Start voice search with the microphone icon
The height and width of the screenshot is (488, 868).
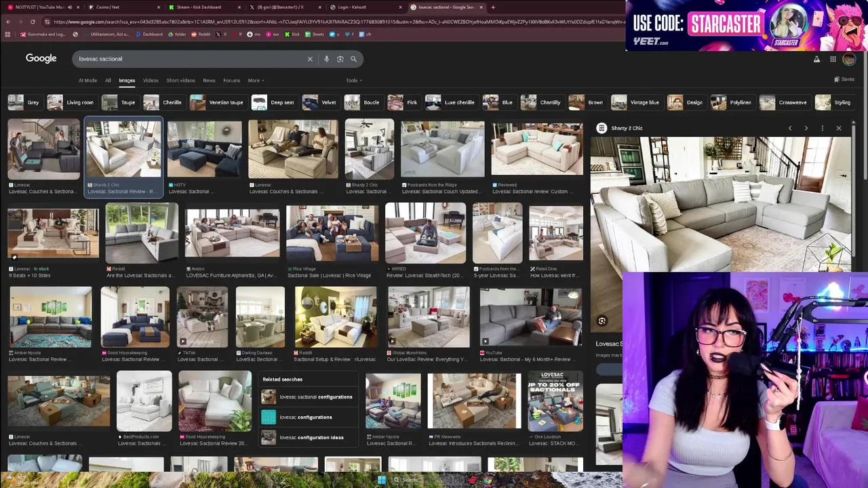326,59
